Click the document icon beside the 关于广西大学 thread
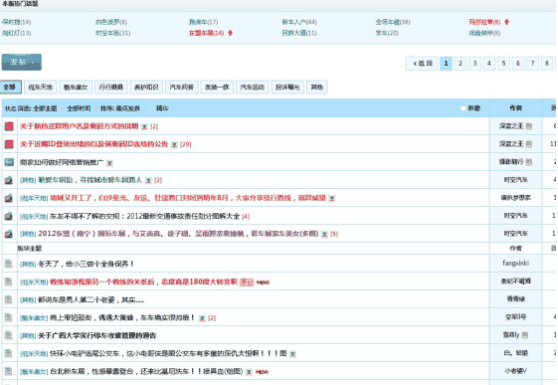 [x=9, y=335]
